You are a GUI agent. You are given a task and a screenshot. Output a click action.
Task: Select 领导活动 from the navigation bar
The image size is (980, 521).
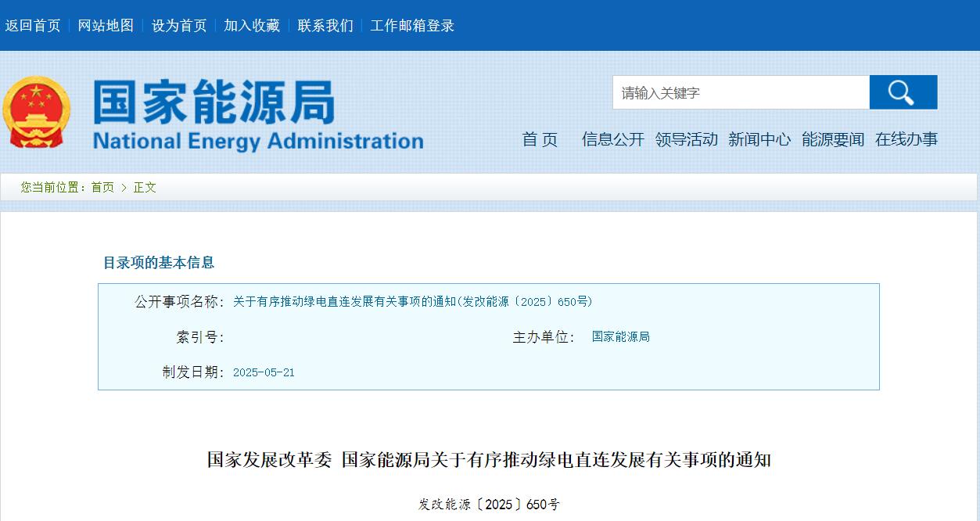pos(687,139)
